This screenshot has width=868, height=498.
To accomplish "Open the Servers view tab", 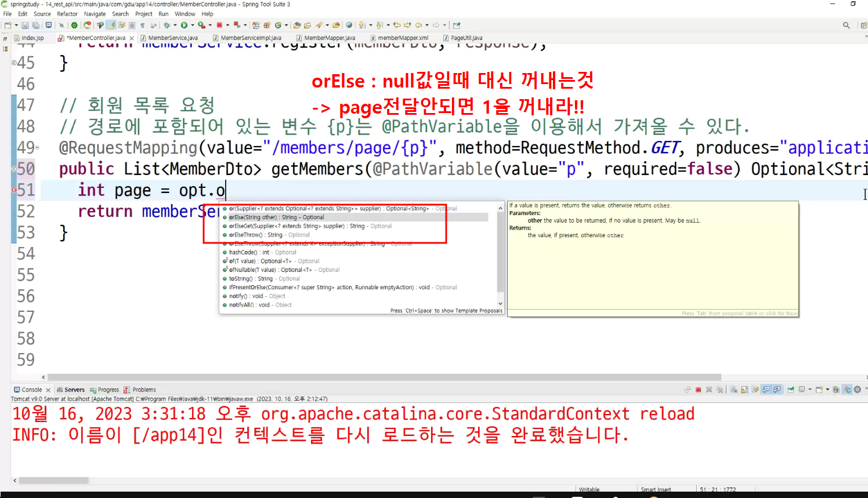I will pyautogui.click(x=70, y=390).
